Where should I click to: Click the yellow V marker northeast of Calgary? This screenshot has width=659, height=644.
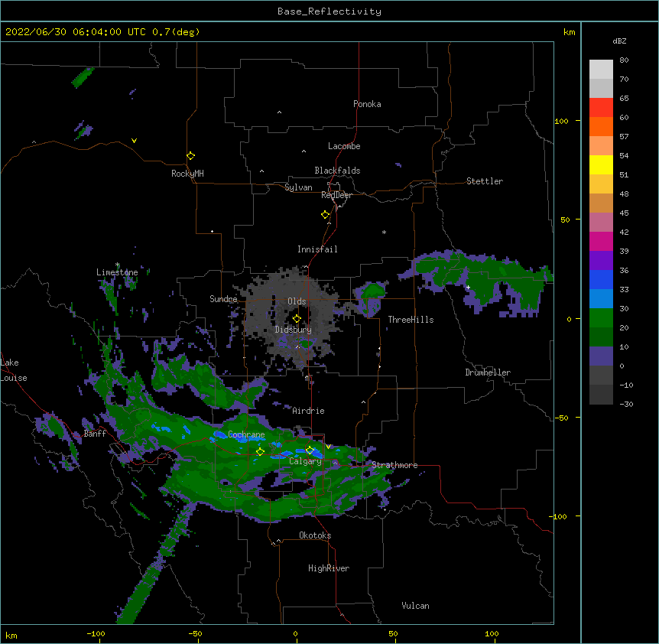328,447
